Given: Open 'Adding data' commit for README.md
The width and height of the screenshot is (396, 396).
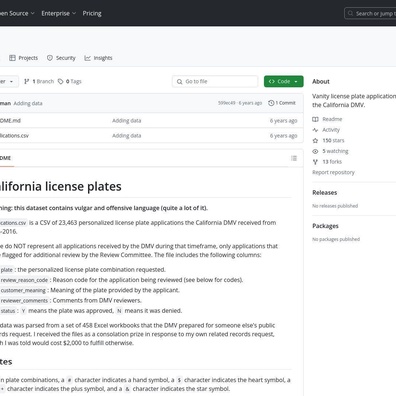Looking at the screenshot, I should 126,120.
